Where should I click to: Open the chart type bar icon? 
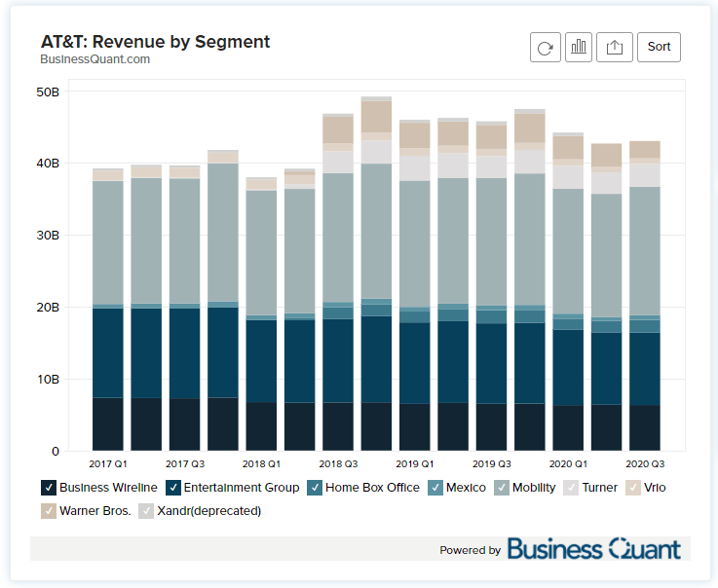click(579, 47)
